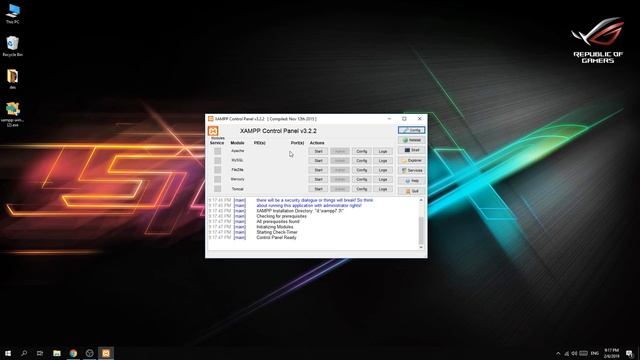Open the Action Center notifications icon
The width and height of the screenshot is (640, 360).
629,353
